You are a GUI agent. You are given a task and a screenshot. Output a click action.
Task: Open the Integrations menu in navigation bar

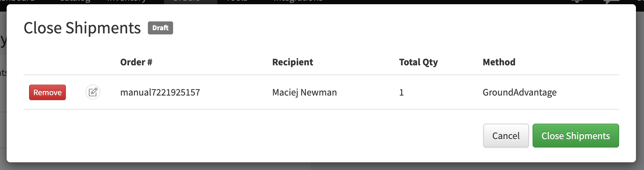298,1
